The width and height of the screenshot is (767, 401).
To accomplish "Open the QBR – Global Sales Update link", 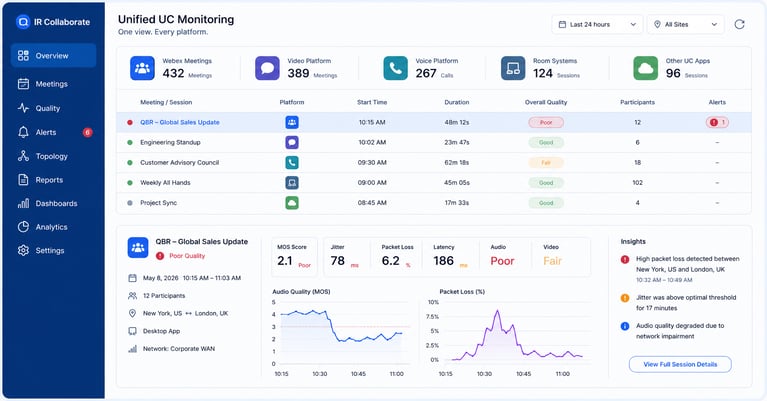I will tap(180, 122).
